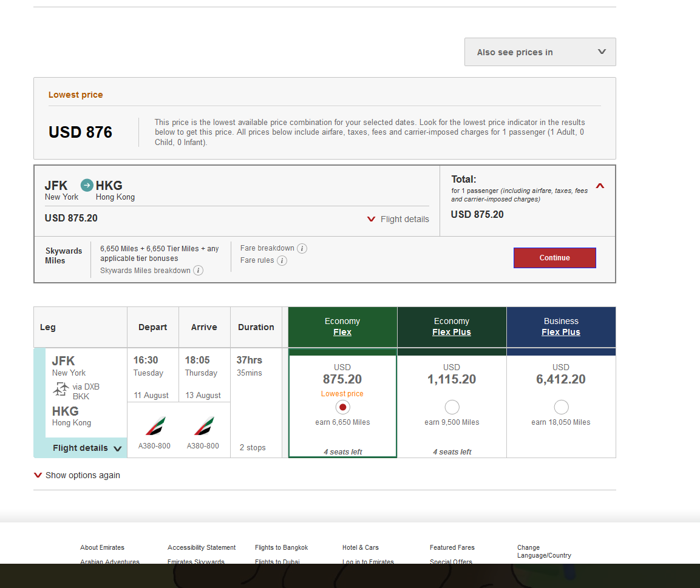Open the Economy Flex Plus header link
This screenshot has height=588, width=700.
(x=451, y=333)
